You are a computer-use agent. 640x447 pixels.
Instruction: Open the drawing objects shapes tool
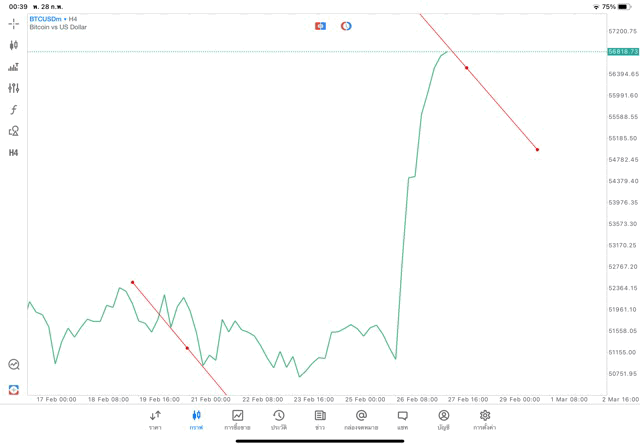tap(13, 131)
